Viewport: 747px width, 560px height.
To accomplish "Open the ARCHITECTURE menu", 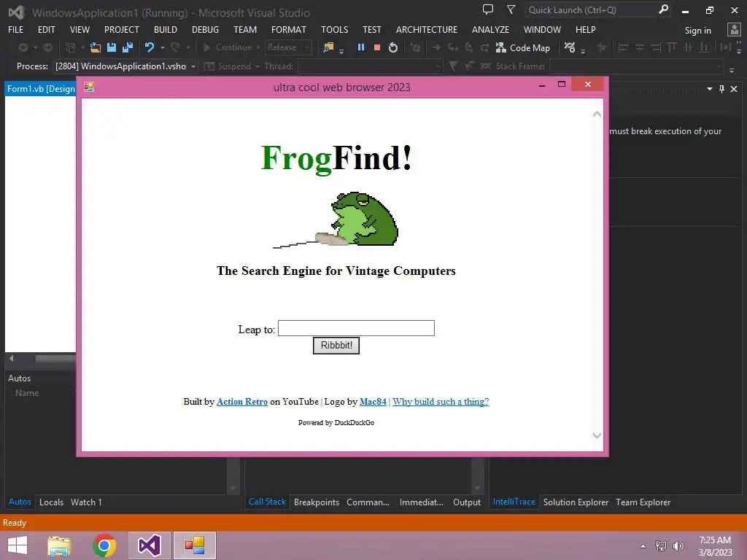I will pos(426,29).
